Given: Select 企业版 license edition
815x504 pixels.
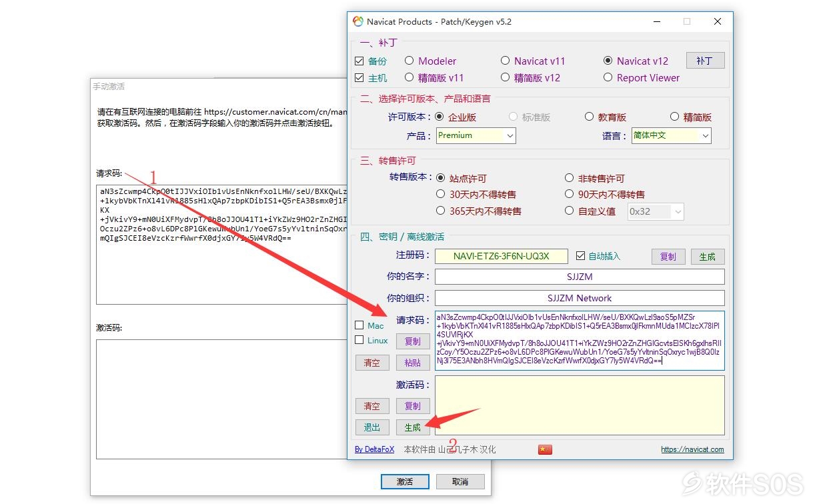Looking at the screenshot, I should [439, 117].
